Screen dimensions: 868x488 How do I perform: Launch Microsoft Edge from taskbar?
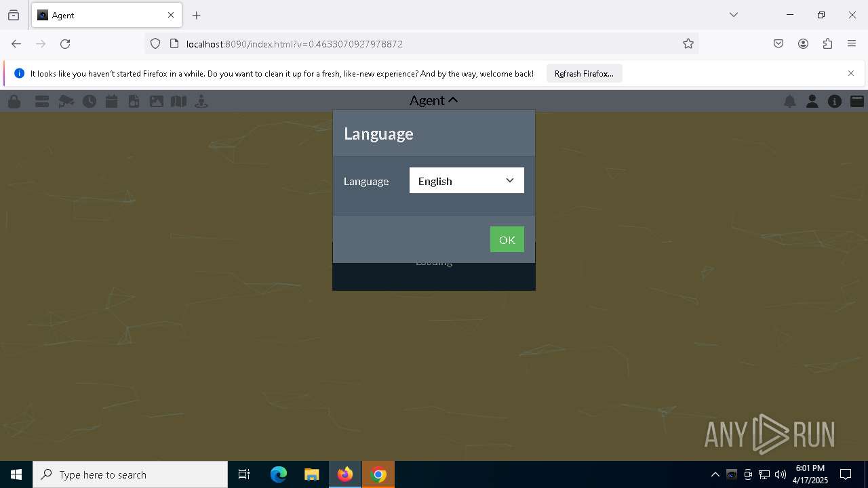pyautogui.click(x=279, y=474)
